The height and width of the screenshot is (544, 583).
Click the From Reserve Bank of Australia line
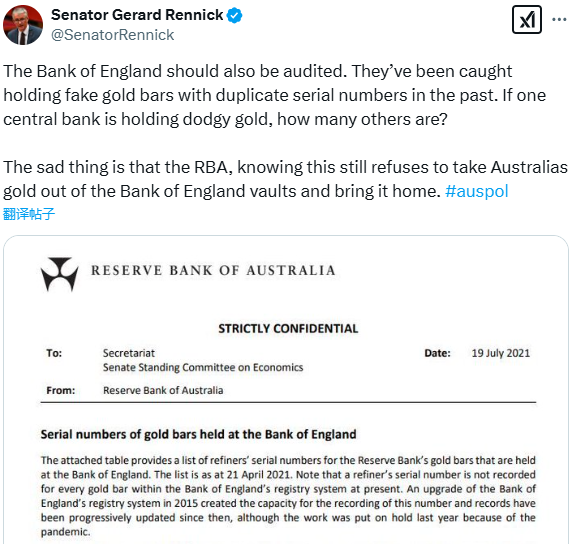coord(135,390)
